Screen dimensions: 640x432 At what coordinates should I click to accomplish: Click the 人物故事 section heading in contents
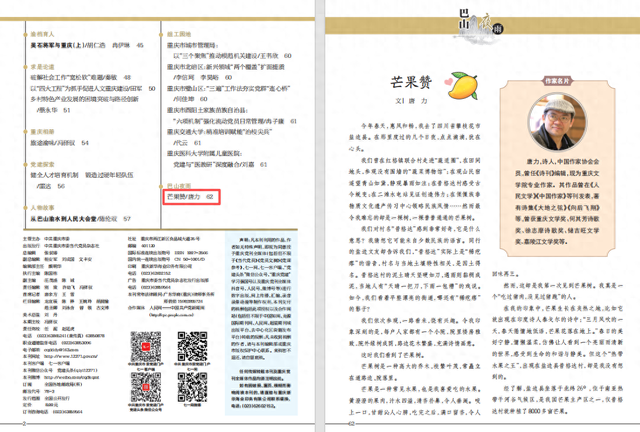tap(42, 208)
